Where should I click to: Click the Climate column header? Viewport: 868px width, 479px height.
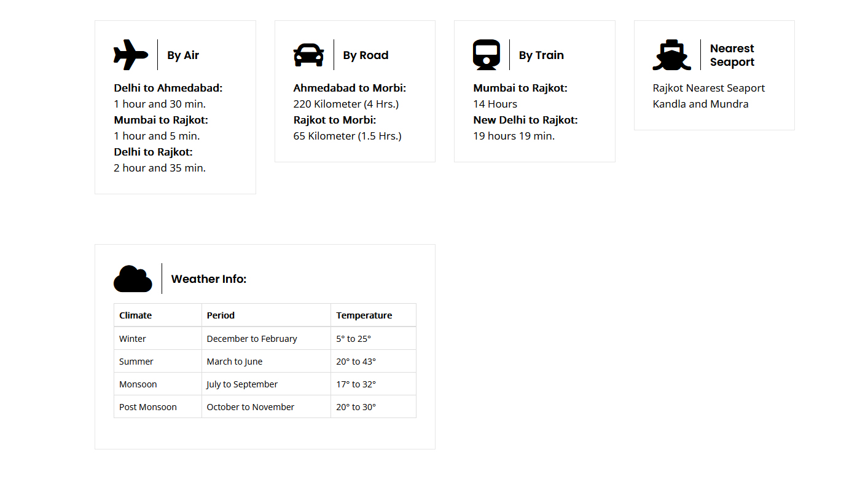tap(135, 315)
